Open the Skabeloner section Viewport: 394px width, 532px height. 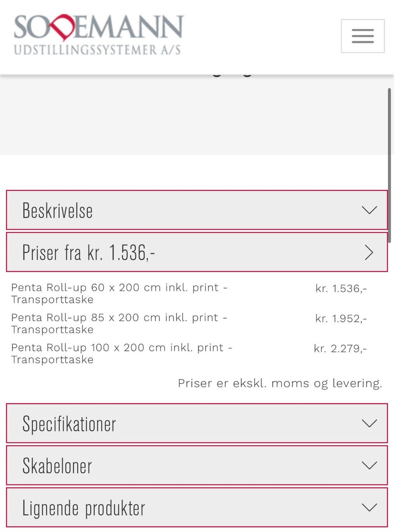(x=57, y=466)
